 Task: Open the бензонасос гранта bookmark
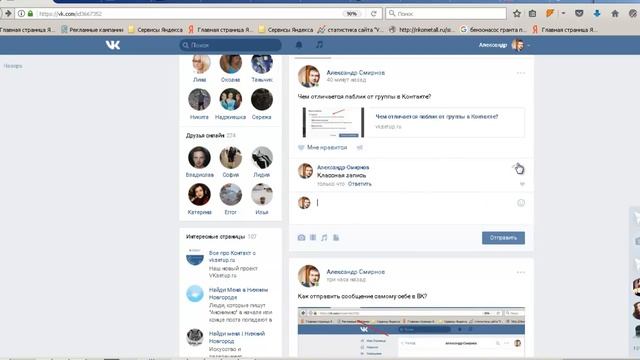pos(493,29)
